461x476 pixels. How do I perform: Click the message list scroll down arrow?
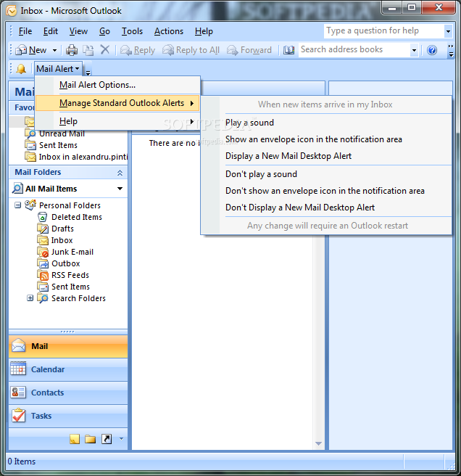(318, 443)
